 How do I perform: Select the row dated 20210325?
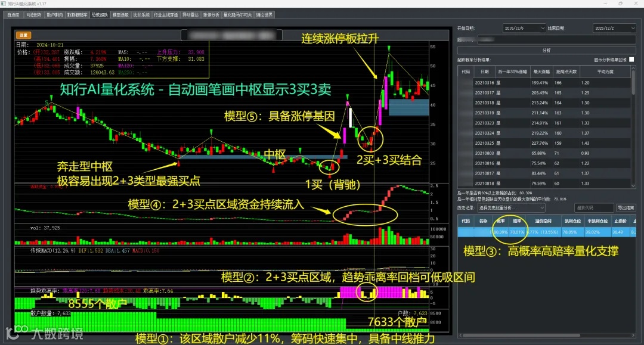(544, 143)
